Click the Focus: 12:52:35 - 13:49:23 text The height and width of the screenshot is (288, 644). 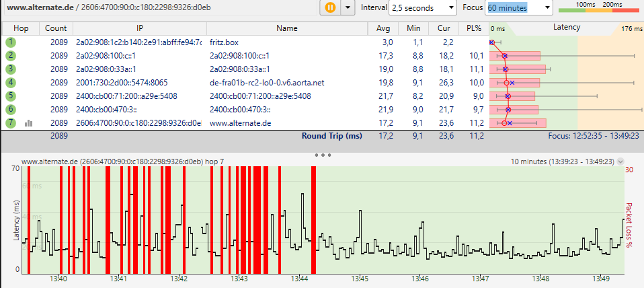click(595, 135)
